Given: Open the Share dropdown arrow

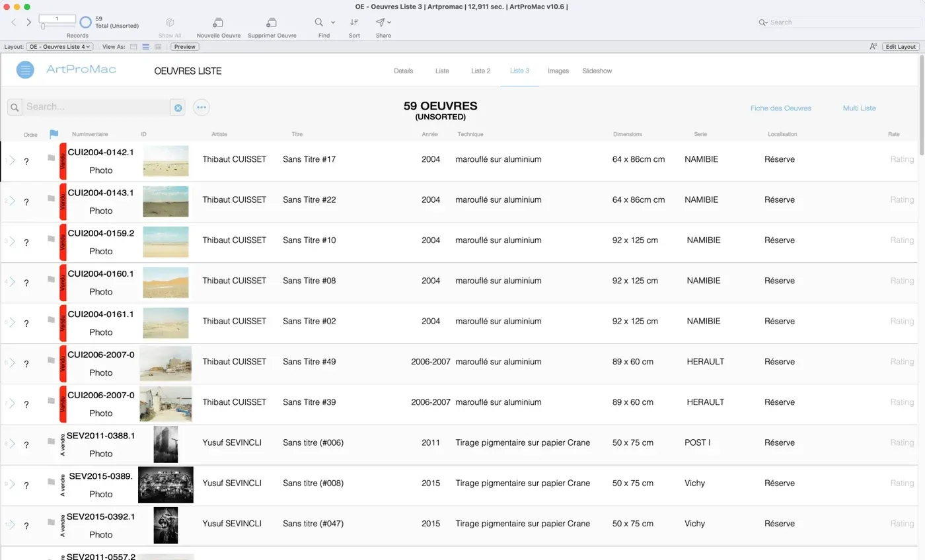Looking at the screenshot, I should pos(389,22).
